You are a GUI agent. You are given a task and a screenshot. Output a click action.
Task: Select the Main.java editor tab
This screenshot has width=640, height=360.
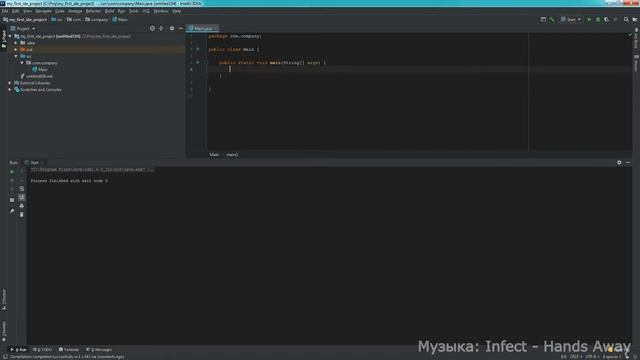pyautogui.click(x=201, y=29)
